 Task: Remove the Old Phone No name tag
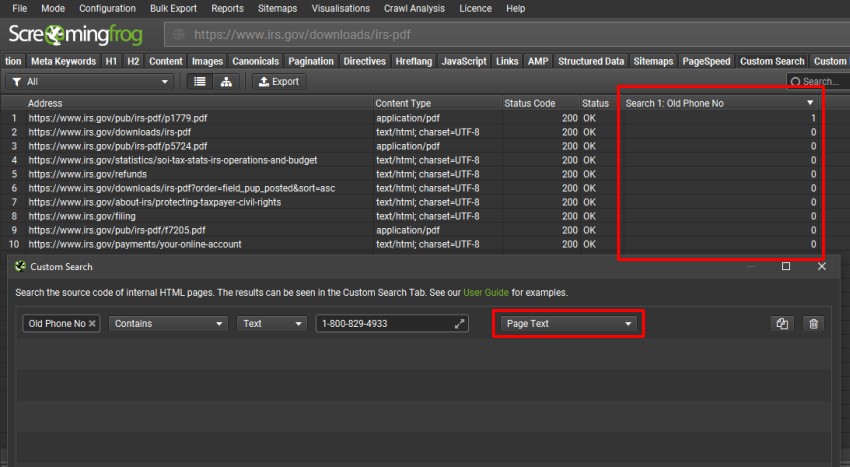(92, 324)
